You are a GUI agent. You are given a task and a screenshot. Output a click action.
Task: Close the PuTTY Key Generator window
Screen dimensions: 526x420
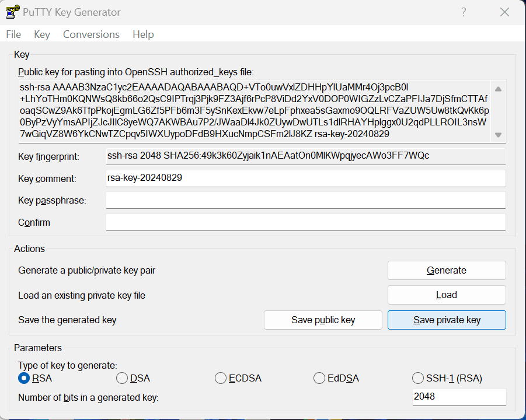point(504,12)
